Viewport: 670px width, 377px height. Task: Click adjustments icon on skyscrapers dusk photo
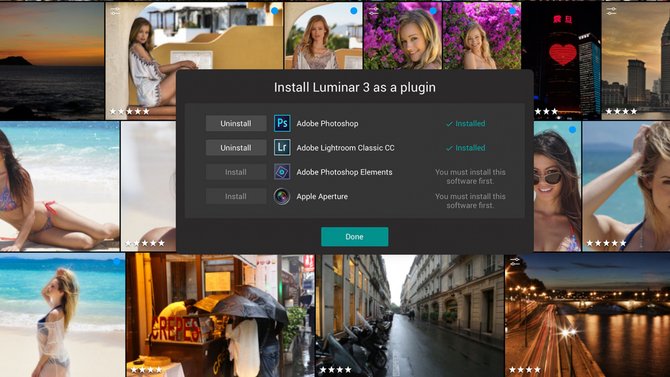(611, 12)
